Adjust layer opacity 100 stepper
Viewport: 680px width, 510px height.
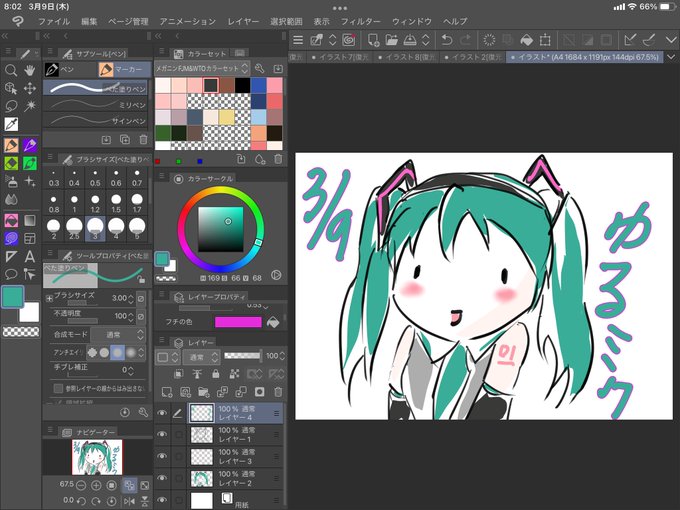[282, 356]
